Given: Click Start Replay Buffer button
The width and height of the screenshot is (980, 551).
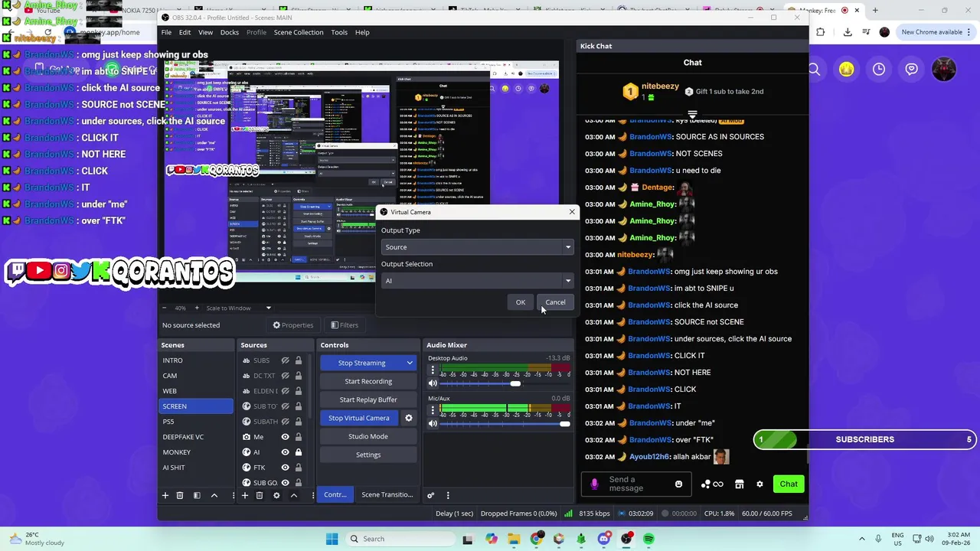Looking at the screenshot, I should coord(368,399).
